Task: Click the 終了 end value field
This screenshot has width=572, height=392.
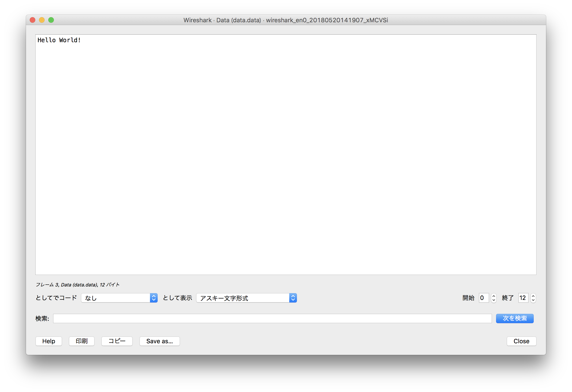Action: coord(523,298)
